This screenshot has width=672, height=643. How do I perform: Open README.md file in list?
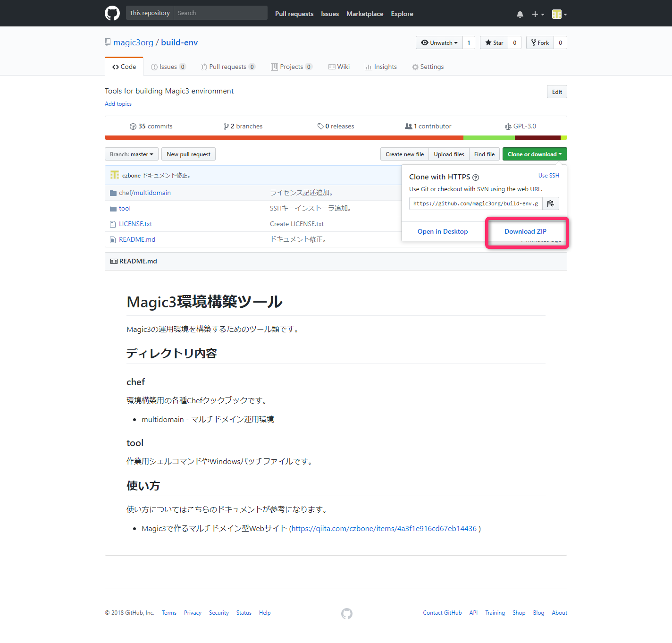tap(137, 239)
